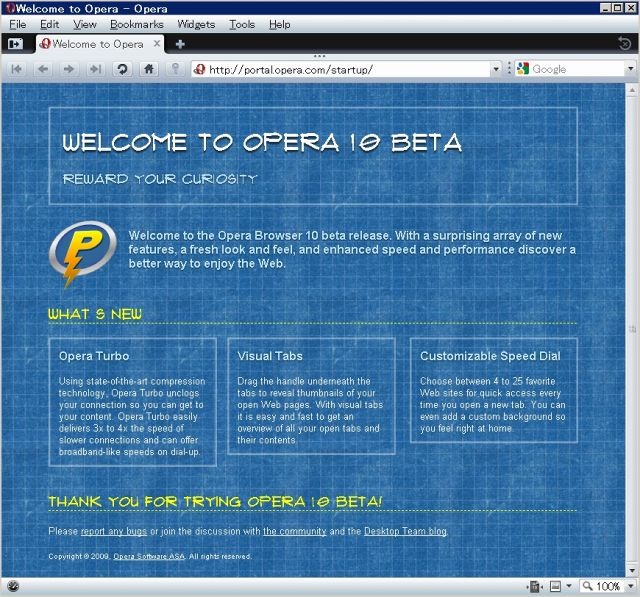This screenshot has width=640, height=597.
Task: Open the File menu
Action: [x=18, y=24]
